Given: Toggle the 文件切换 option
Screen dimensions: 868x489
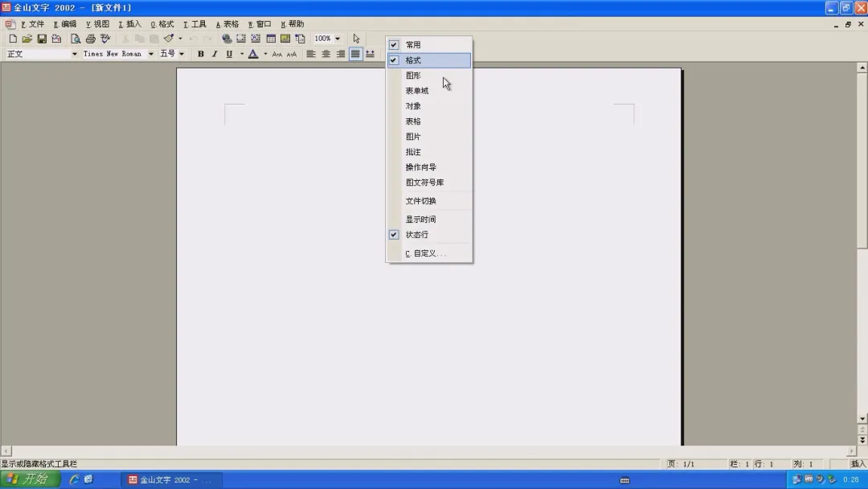Looking at the screenshot, I should [x=429, y=201].
